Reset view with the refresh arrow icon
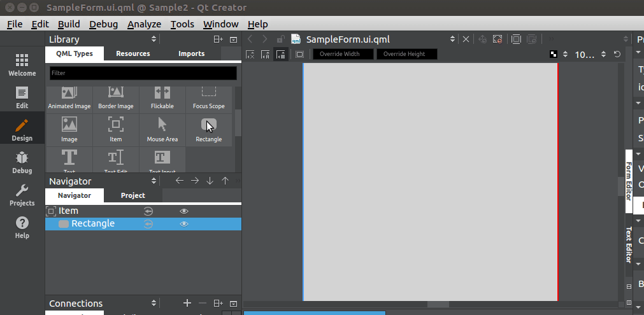The image size is (644, 315). coord(617,54)
